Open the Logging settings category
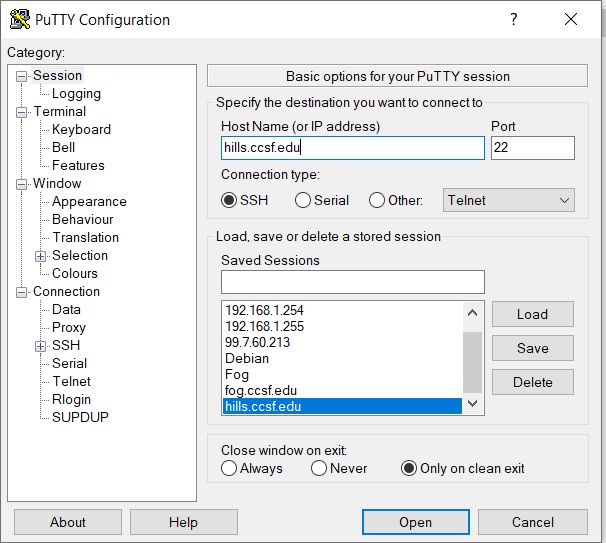Screen dimensions: 606x543 coord(76,94)
